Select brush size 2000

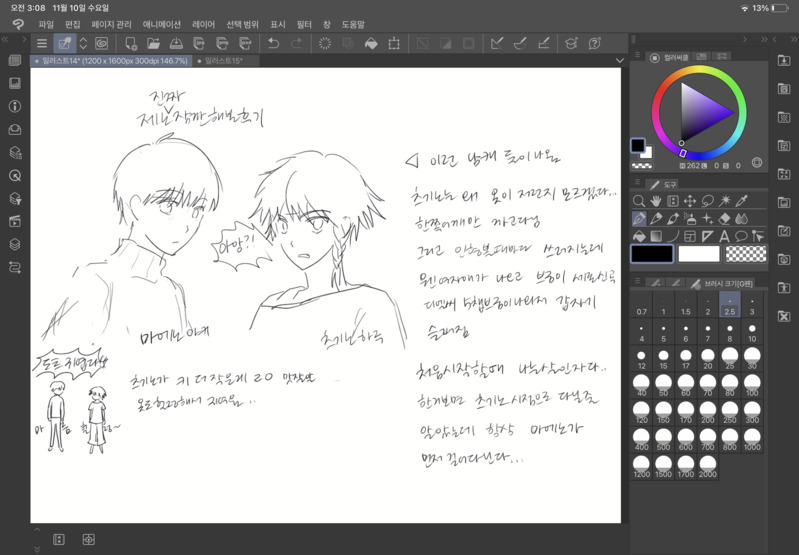708,467
